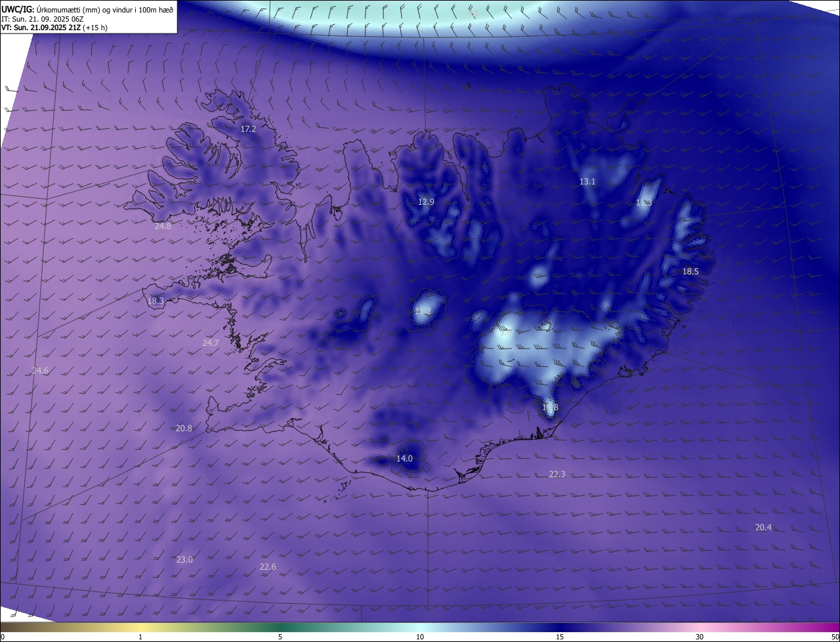Click the 24.7 value label
The width and height of the screenshot is (840, 642).
tap(211, 343)
